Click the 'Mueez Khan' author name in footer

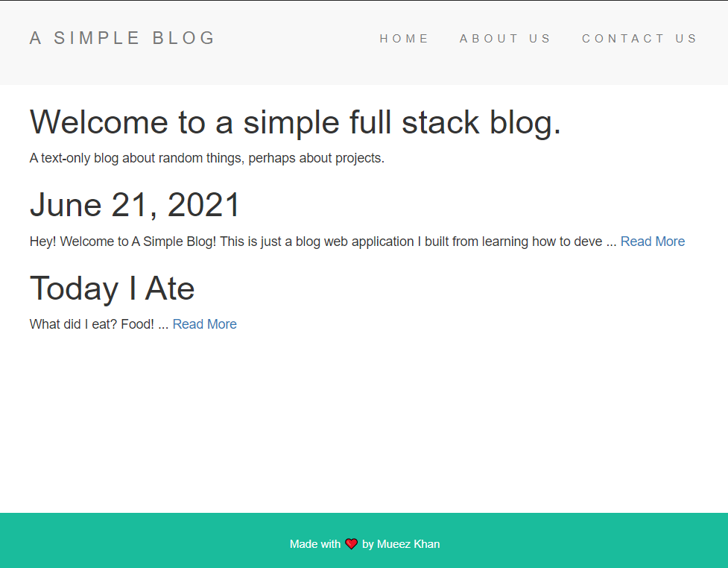click(x=408, y=544)
